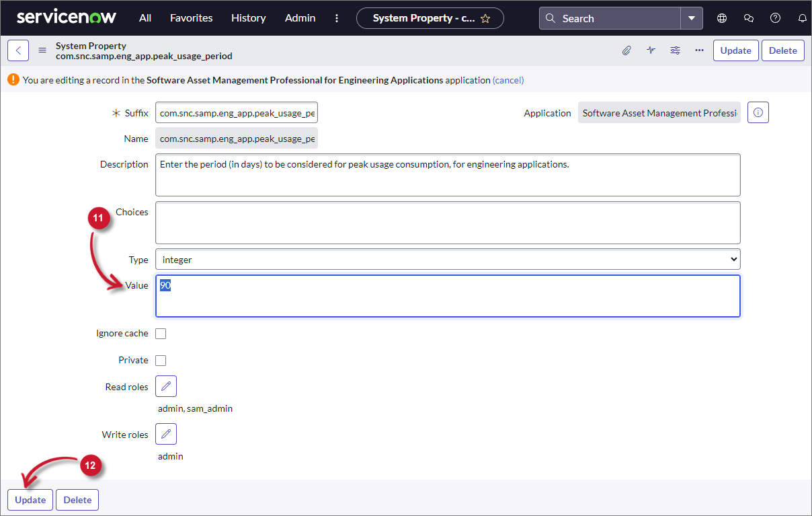Open the notifications bell
This screenshot has height=516, width=812.
click(x=803, y=18)
